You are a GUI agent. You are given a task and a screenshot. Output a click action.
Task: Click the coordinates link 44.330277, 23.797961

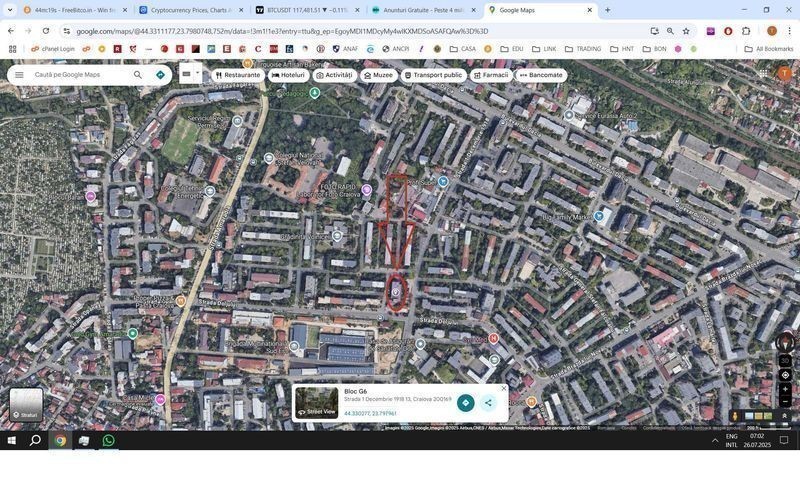pyautogui.click(x=370, y=413)
